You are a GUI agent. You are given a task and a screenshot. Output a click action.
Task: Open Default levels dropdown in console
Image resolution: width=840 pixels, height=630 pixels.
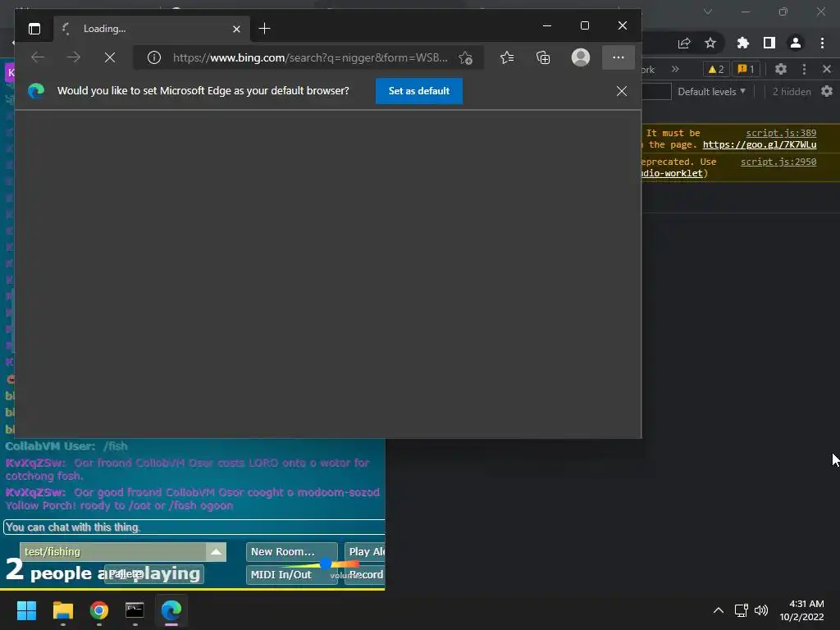[x=711, y=92]
